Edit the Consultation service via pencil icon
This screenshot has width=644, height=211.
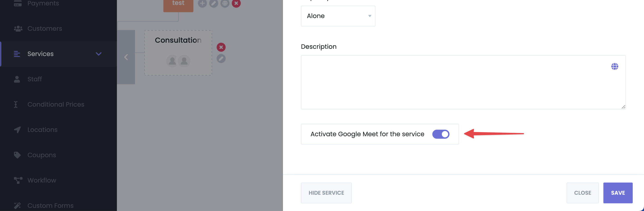click(x=221, y=58)
